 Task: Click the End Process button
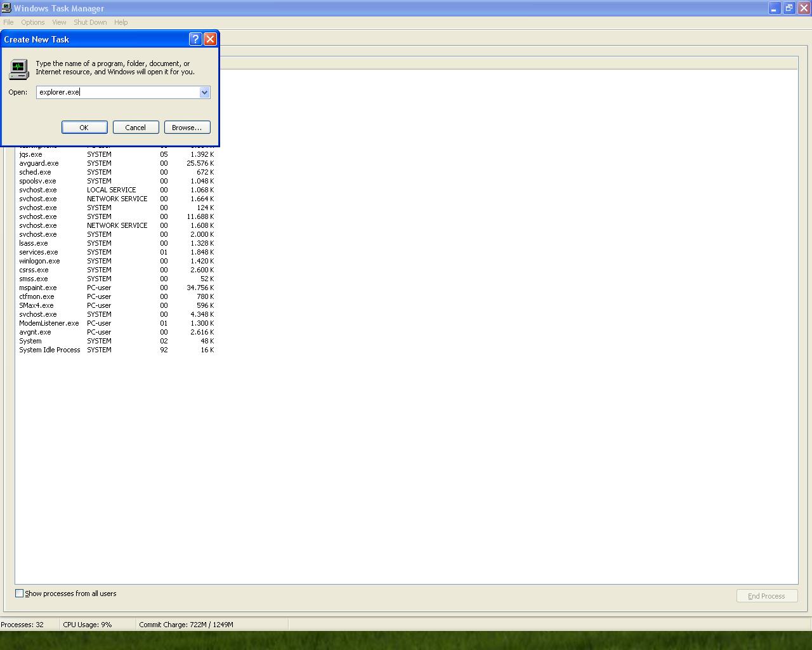click(x=766, y=596)
